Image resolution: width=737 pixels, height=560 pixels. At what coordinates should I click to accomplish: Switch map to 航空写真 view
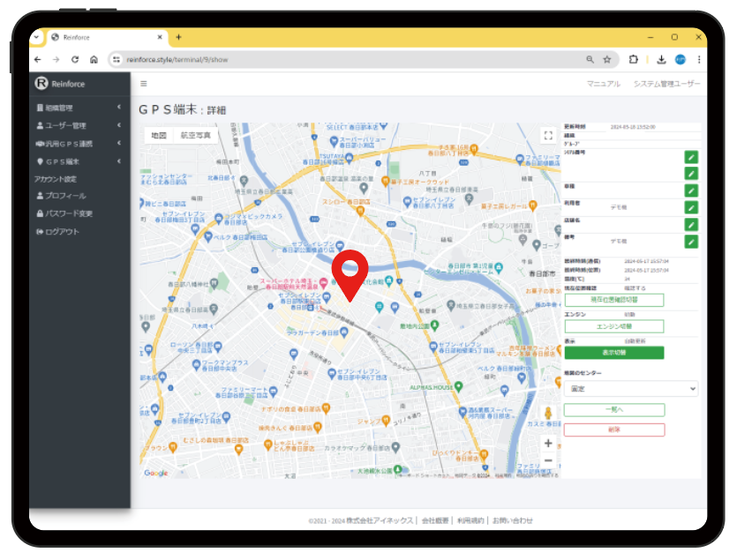[196, 136]
